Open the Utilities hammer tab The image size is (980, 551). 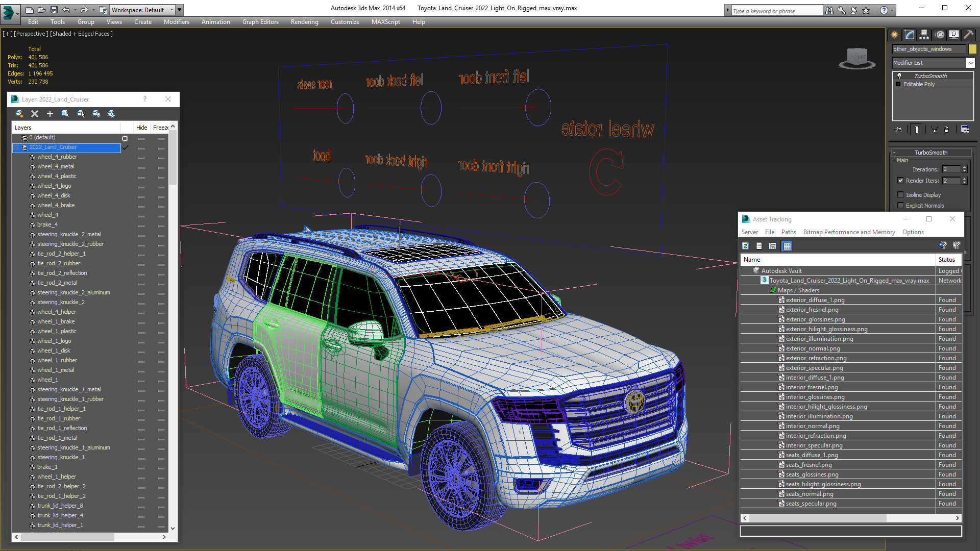(968, 35)
